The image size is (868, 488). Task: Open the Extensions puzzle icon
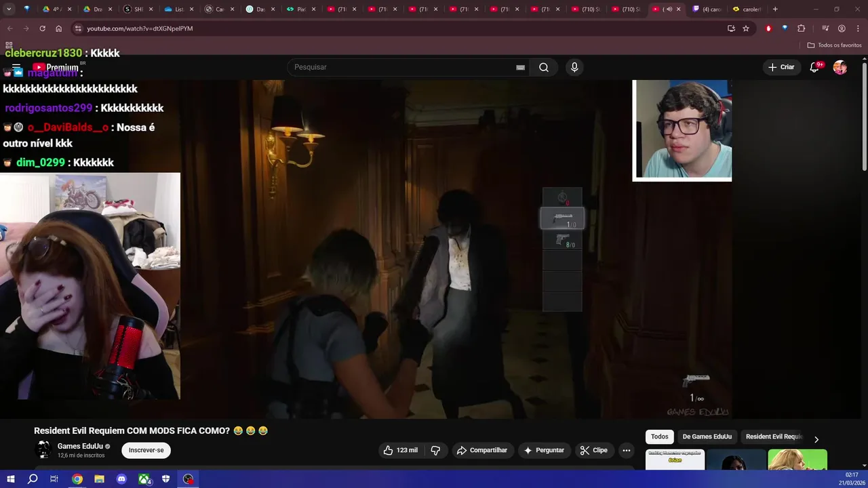tap(802, 28)
